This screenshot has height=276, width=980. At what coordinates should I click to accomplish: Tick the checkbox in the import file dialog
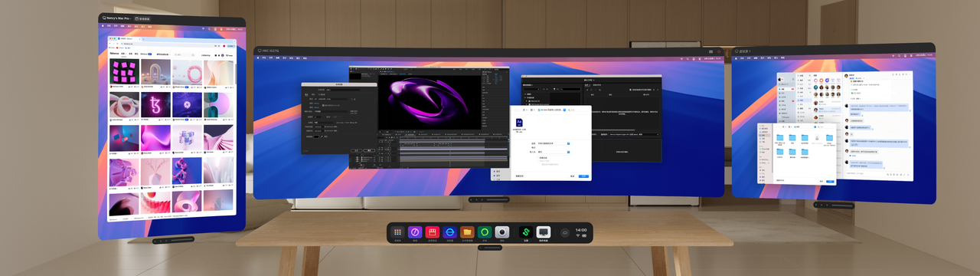537,157
